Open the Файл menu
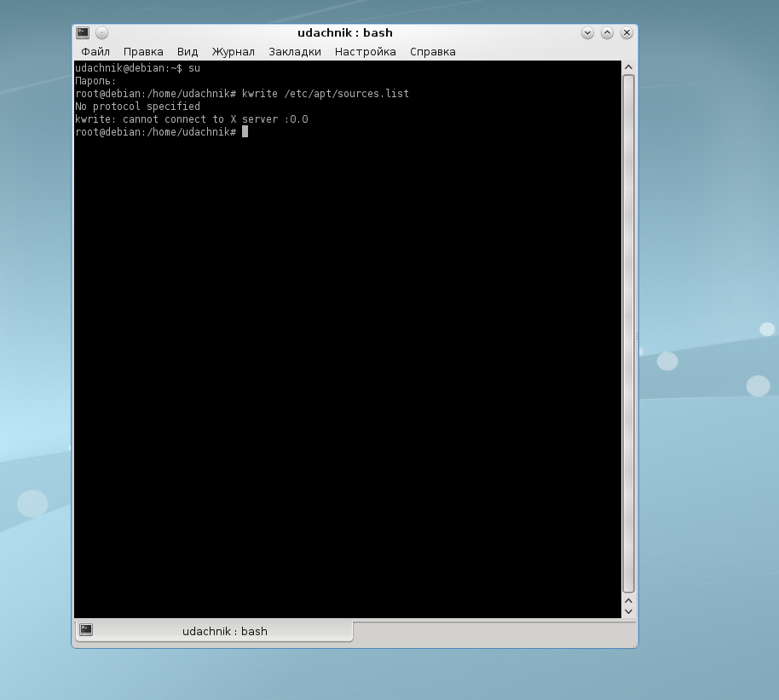Screen dimensions: 779x700 click(95, 52)
